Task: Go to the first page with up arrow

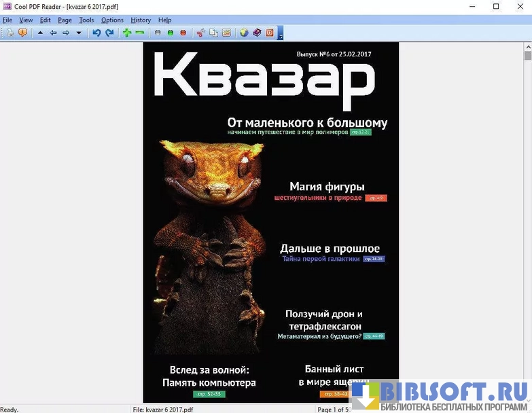Action: tap(40, 32)
